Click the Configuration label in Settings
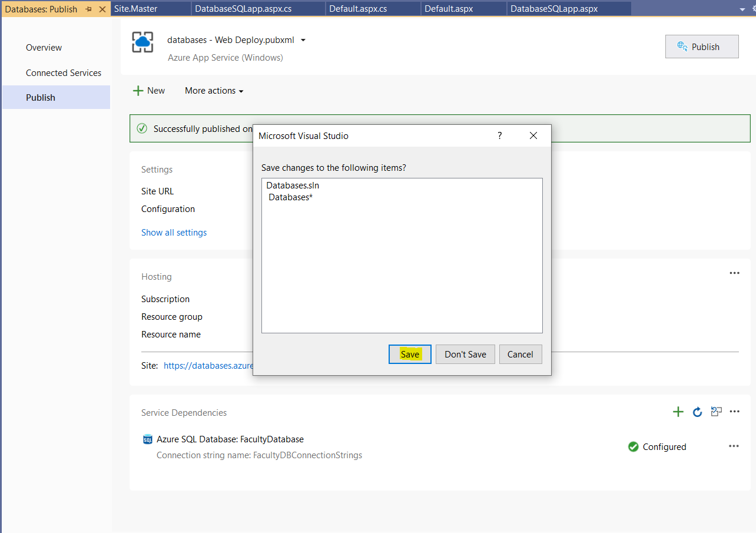Viewport: 756px width, 533px height. pyautogui.click(x=168, y=209)
